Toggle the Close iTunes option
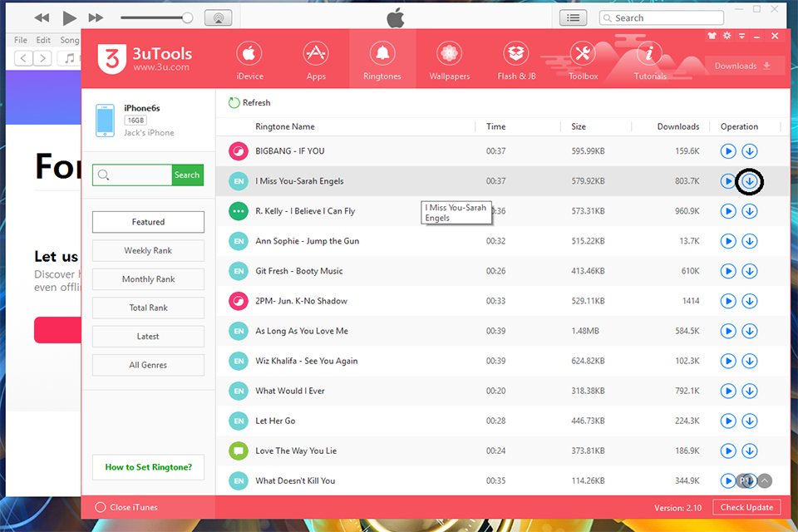 click(x=126, y=508)
